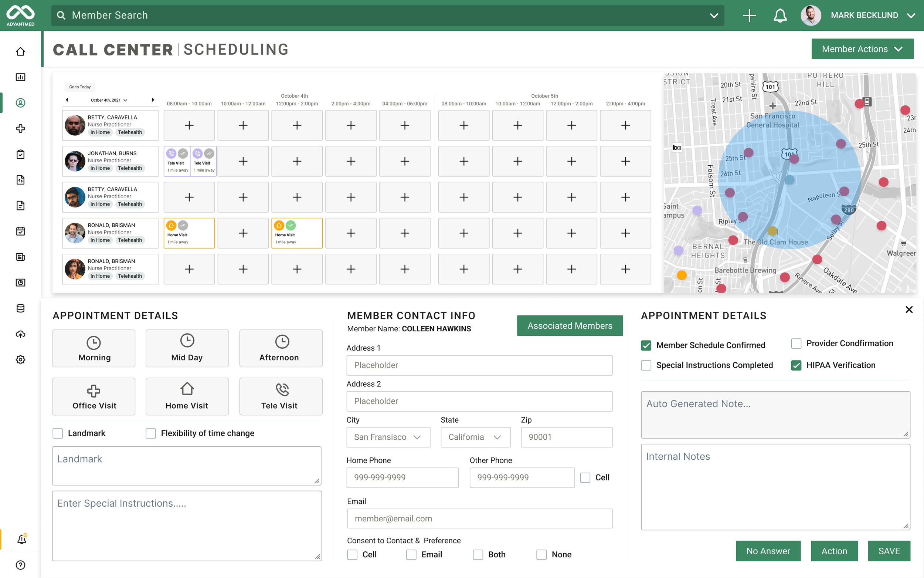Open the settings gear in sidebar
Image resolution: width=924 pixels, height=578 pixels.
21,359
